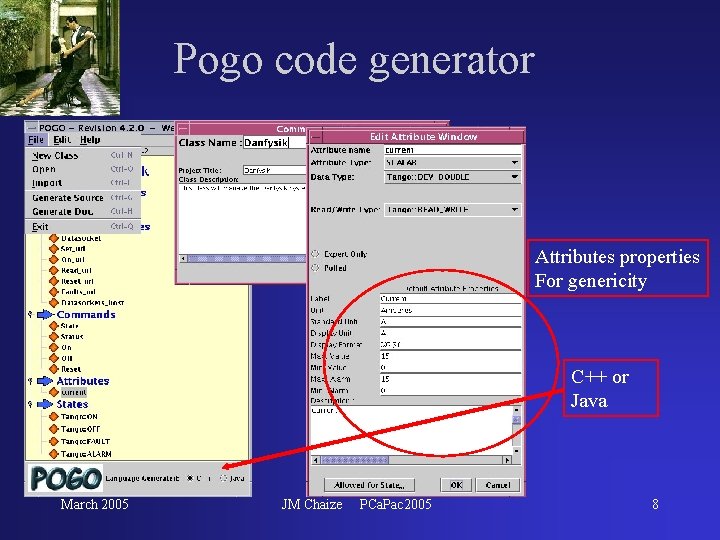This screenshot has height=540, width=720.
Task: Select the Status command diamond icon
Action: coord(54,337)
